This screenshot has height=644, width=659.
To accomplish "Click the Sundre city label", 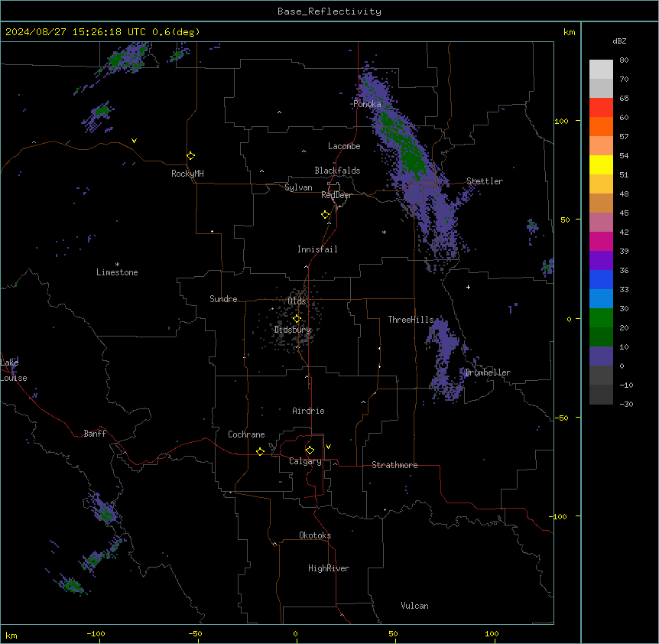I will click(223, 299).
